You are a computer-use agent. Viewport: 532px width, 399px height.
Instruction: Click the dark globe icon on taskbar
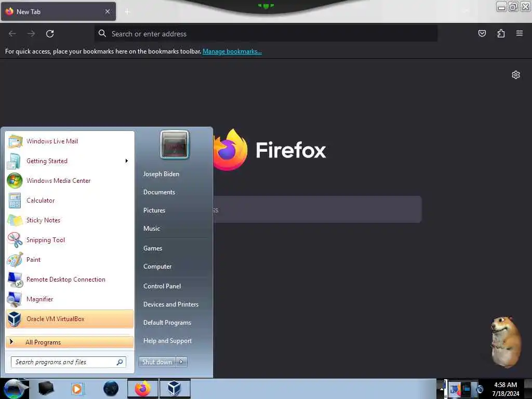pos(111,389)
